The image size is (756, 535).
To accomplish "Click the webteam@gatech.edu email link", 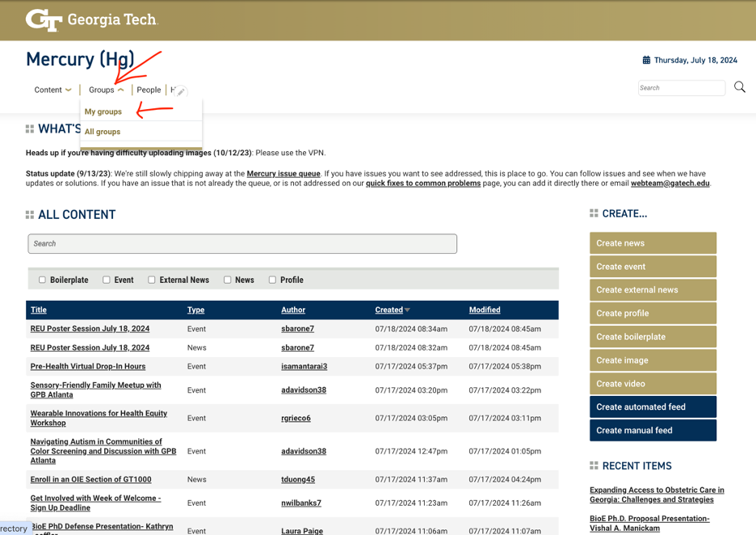I will click(670, 183).
